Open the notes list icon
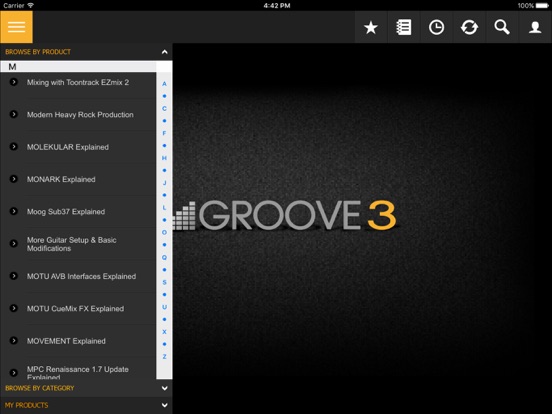The image size is (552, 414). point(404,27)
